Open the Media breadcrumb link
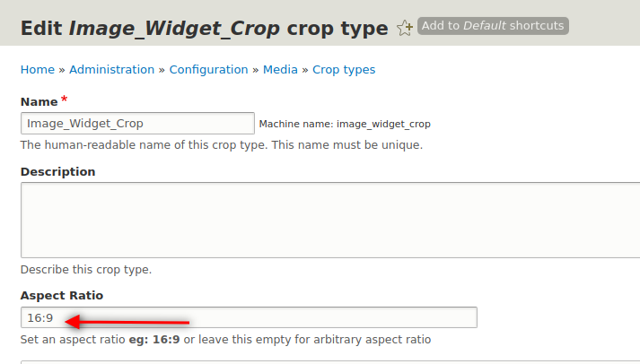This screenshot has height=364, width=640. 280,69
